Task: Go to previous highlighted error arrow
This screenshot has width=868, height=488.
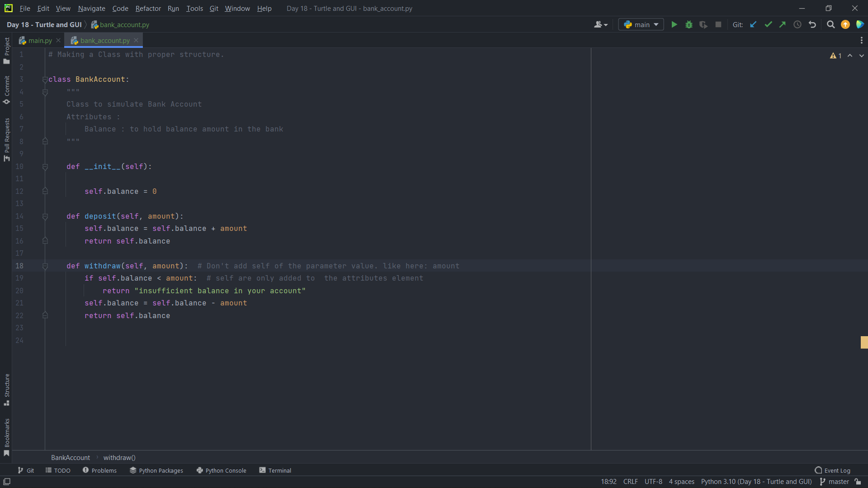Action: tap(850, 56)
